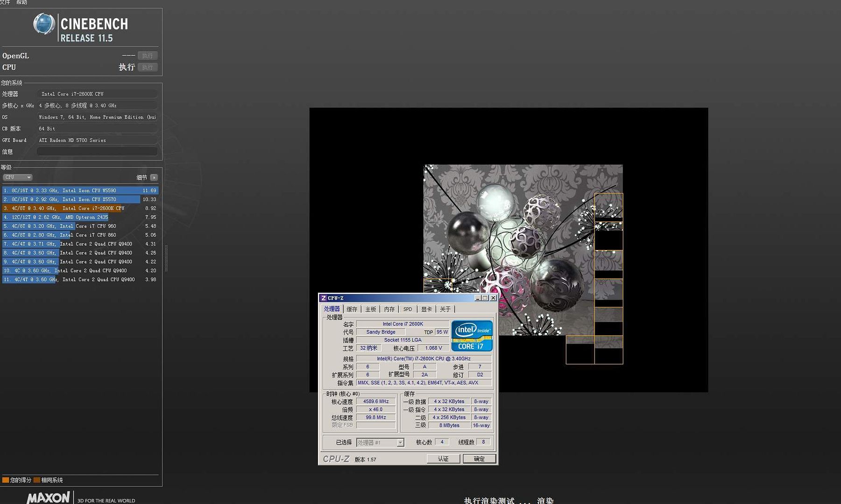Close the CPU-Z window
The image size is (841, 504).
pyautogui.click(x=493, y=298)
